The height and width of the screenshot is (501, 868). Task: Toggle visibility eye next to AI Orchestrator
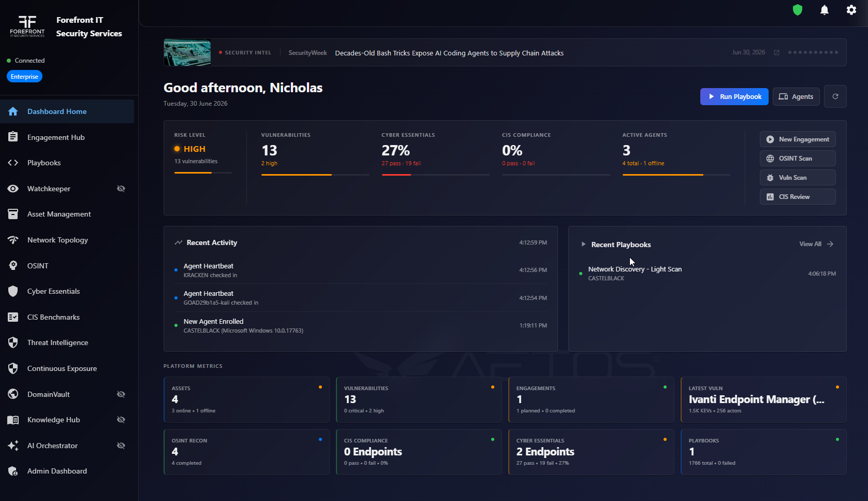(x=121, y=446)
